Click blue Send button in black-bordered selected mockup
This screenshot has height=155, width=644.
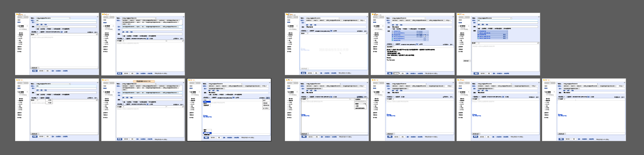[x=206, y=138]
